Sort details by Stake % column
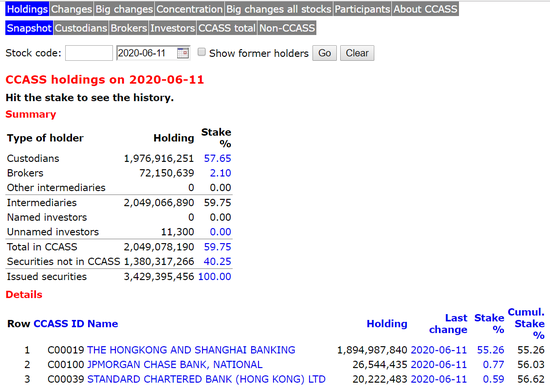Image resolution: width=550 pixels, height=388 pixels. 489,324
